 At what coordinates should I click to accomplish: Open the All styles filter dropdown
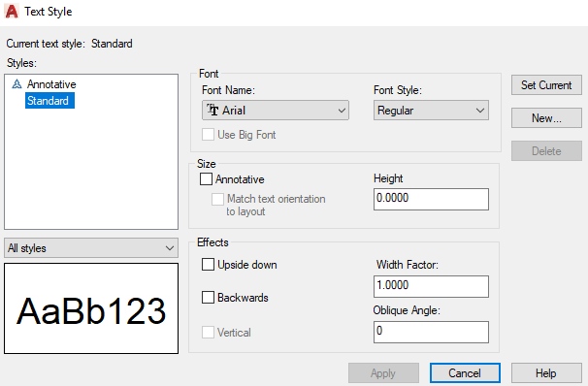91,248
